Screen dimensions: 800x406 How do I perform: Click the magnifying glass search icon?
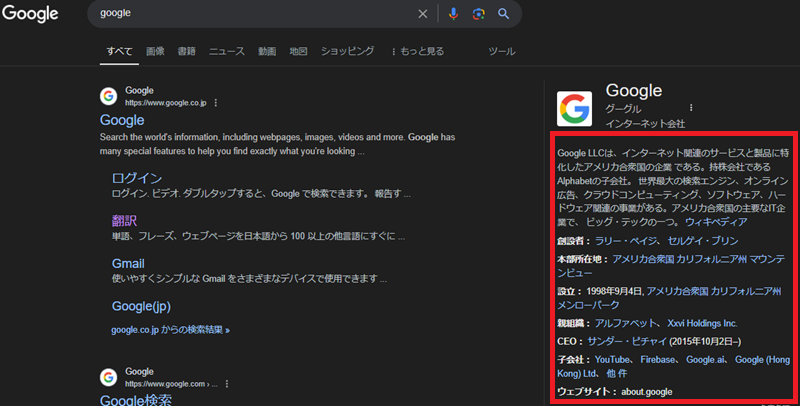click(504, 14)
